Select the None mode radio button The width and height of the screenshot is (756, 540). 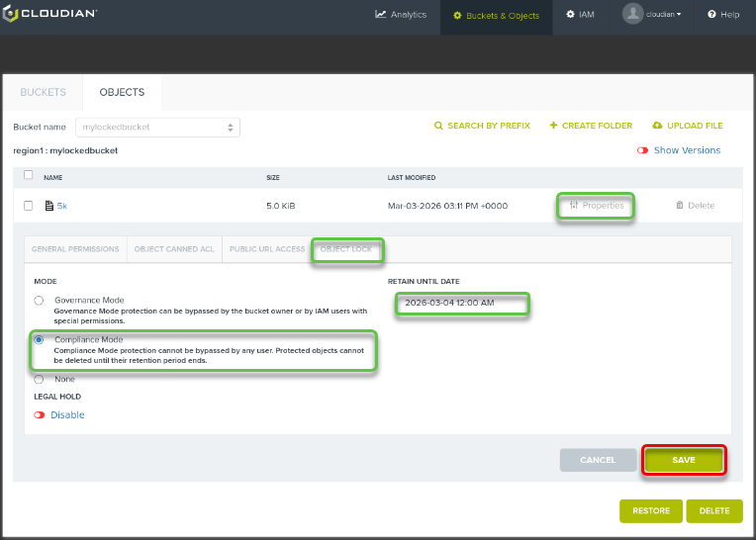pos(39,380)
